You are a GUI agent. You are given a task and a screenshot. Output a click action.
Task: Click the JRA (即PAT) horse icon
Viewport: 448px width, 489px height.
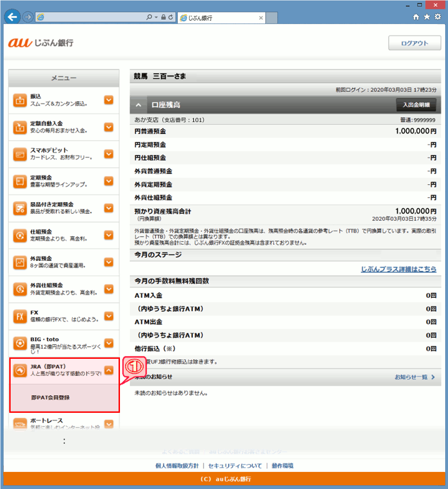[x=20, y=370]
